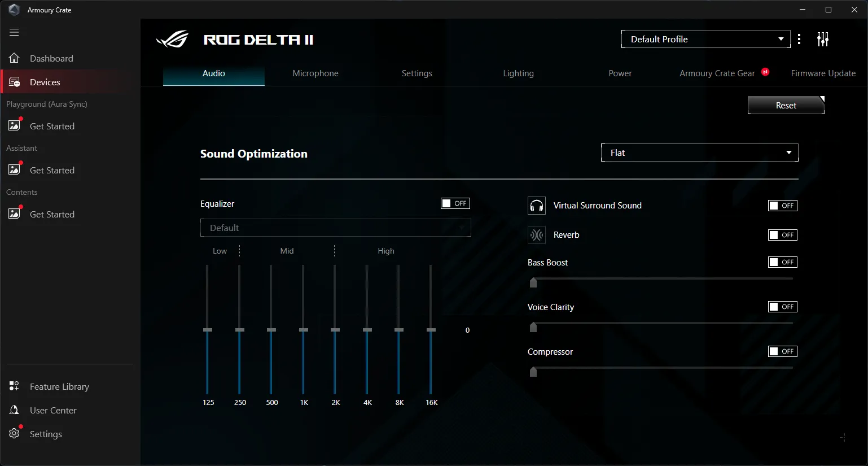Click the equalizer gain value 0
This screenshot has width=868, height=466.
(467, 330)
